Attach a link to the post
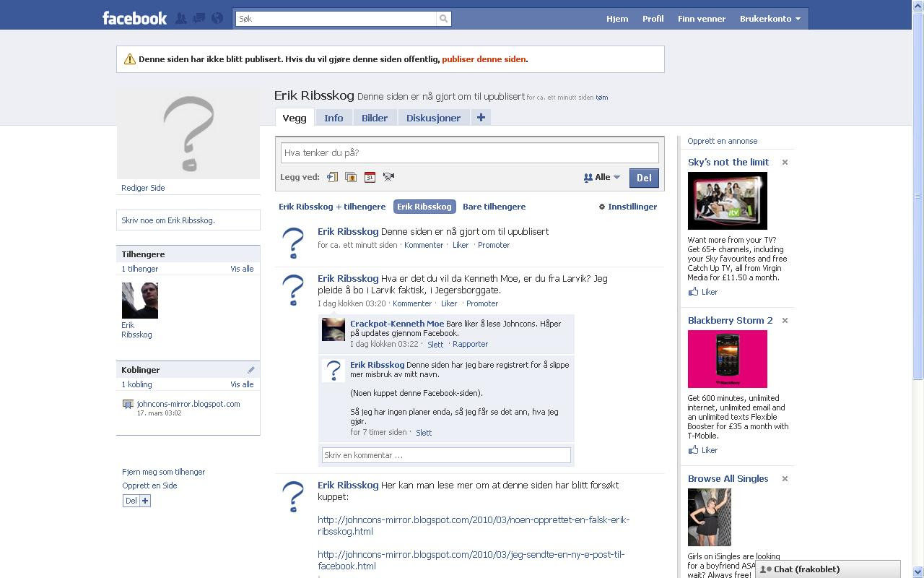The image size is (924, 578). point(332,177)
